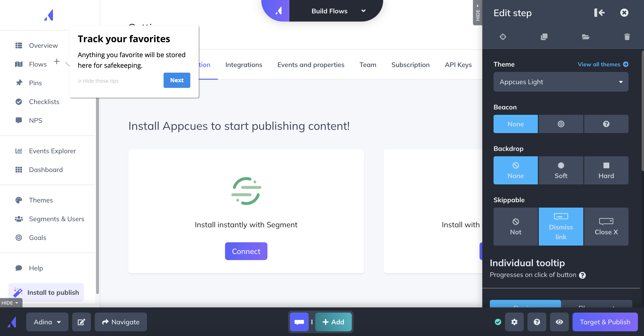Viewport: 644px width, 336px height.
Task: Click the Checklists icon in sidebar
Action: pos(18,101)
